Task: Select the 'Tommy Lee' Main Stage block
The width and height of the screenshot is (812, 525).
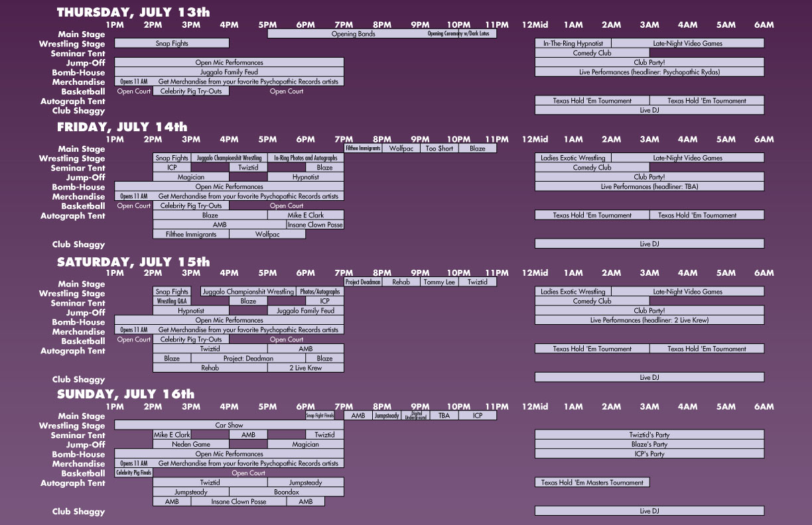Action: tap(439, 282)
